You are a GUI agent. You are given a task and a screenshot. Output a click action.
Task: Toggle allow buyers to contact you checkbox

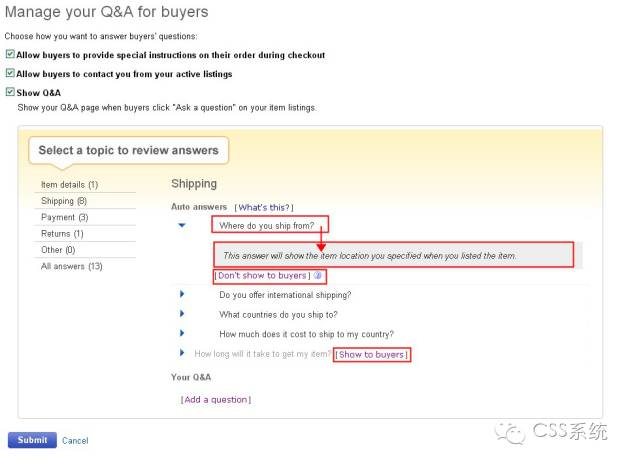(x=10, y=74)
